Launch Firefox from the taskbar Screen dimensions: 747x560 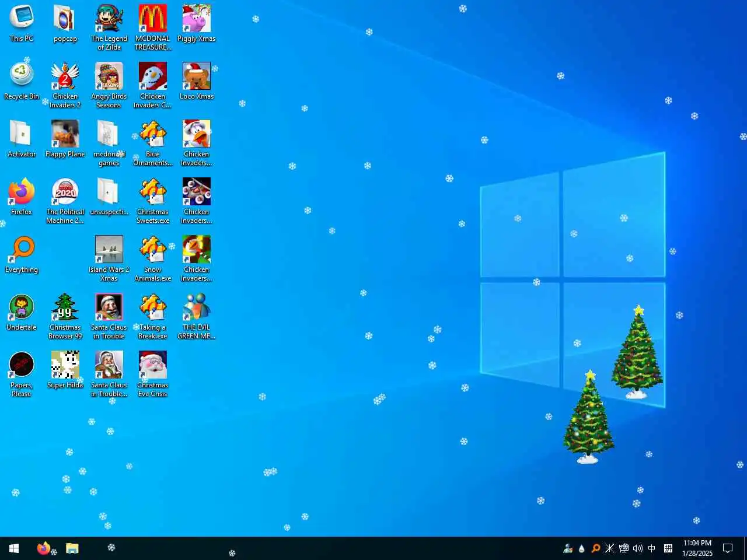pos(44,548)
